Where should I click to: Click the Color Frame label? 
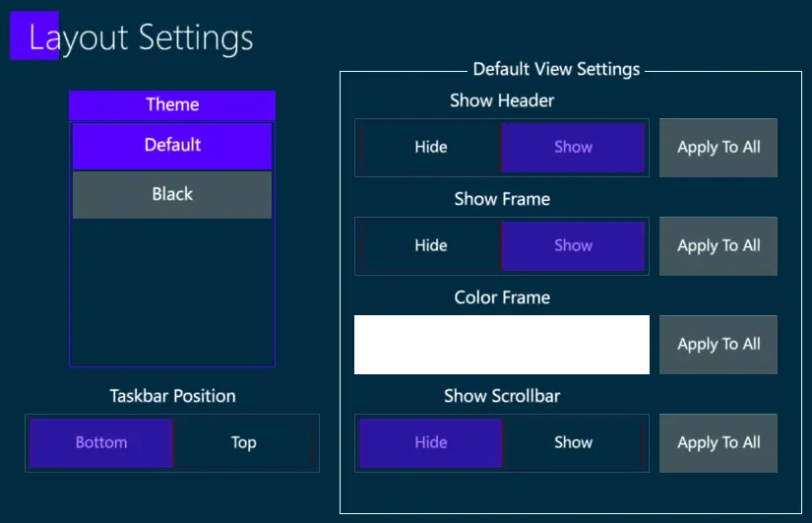point(502,297)
